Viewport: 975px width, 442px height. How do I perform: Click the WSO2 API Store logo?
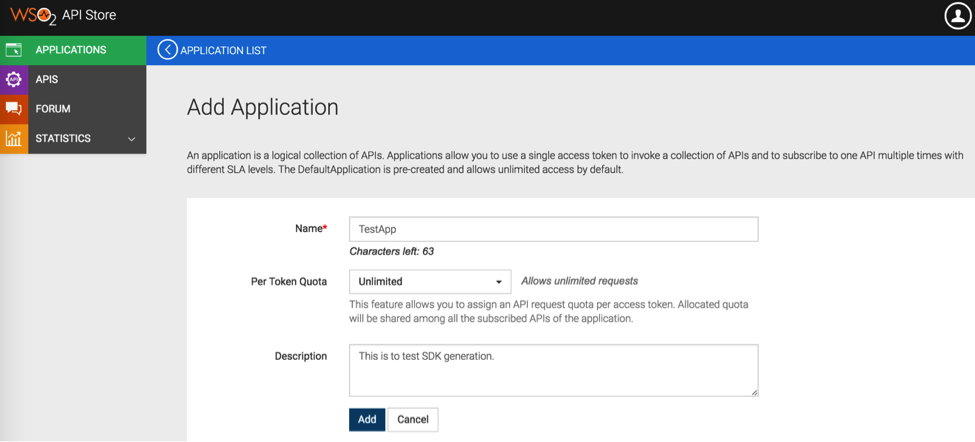tap(62, 16)
